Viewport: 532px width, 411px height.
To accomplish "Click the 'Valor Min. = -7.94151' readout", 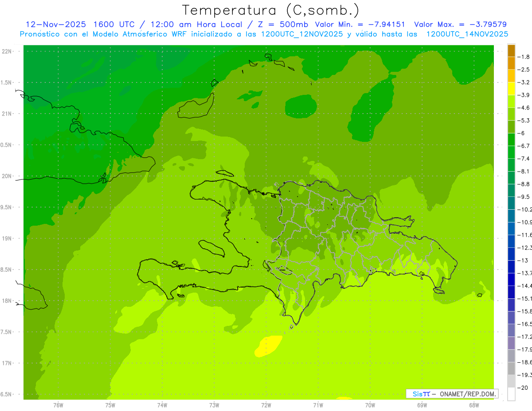I will [x=360, y=24].
